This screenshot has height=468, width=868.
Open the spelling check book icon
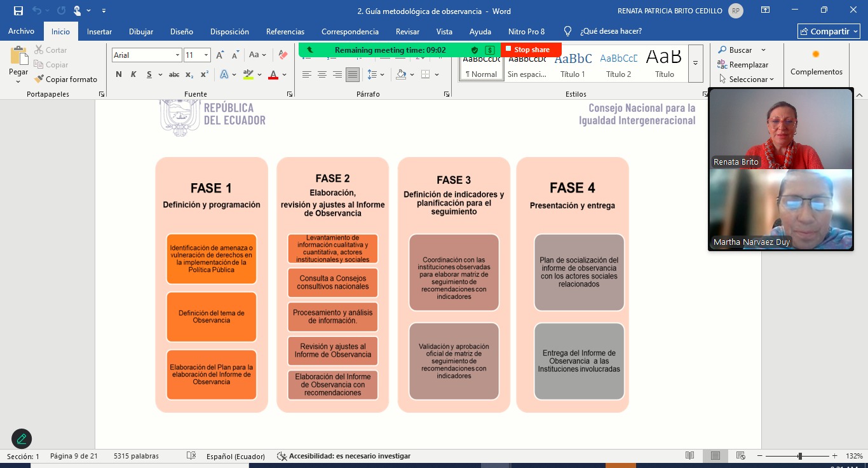(191, 456)
